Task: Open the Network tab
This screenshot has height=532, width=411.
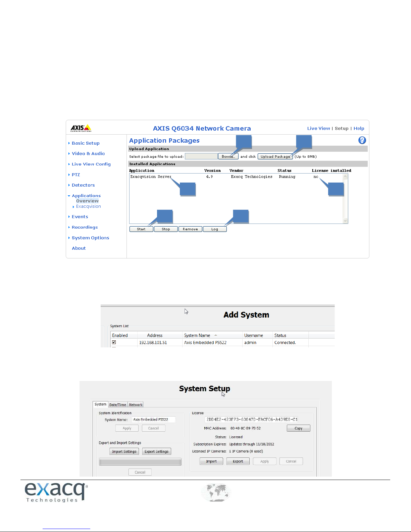Action: [136, 405]
